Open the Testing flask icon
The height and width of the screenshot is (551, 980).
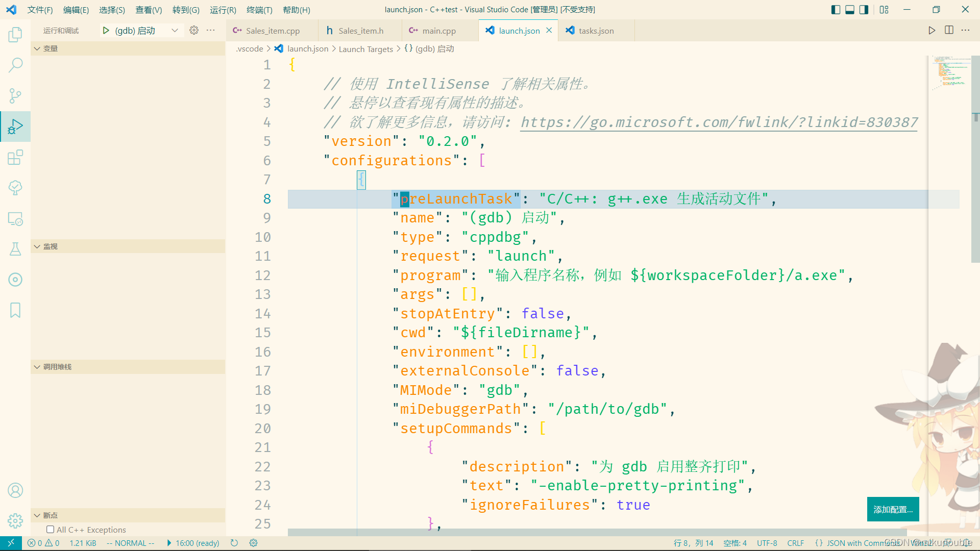(x=15, y=249)
